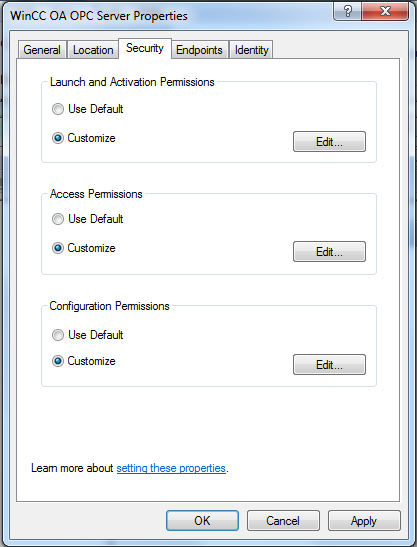
Task: Switch to the General tab
Action: (x=42, y=50)
